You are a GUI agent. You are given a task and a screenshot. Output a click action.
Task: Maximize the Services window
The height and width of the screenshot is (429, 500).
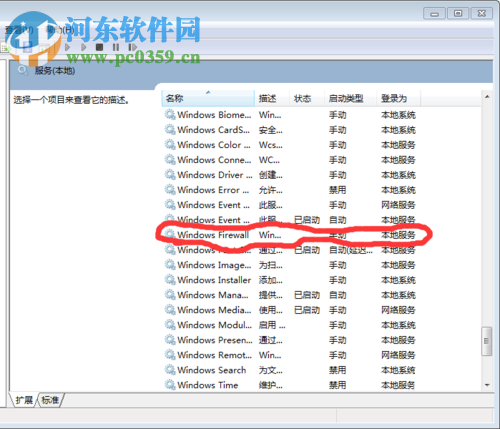(458, 13)
